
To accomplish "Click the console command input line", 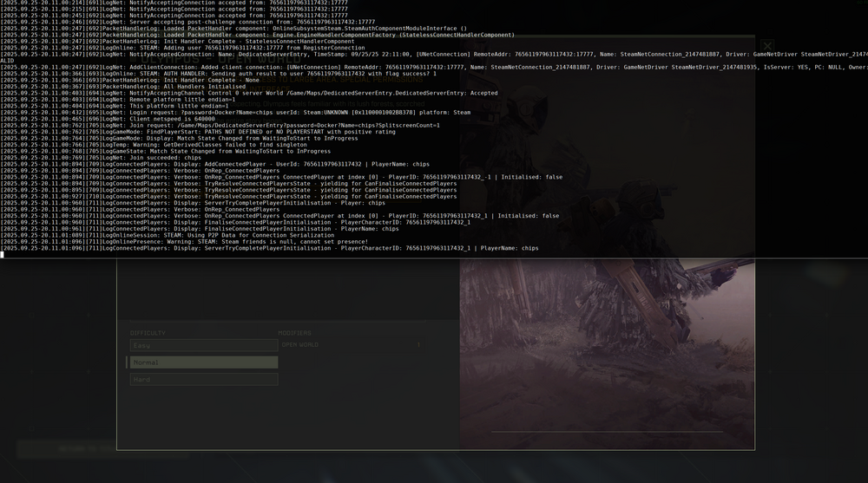I will coord(434,254).
